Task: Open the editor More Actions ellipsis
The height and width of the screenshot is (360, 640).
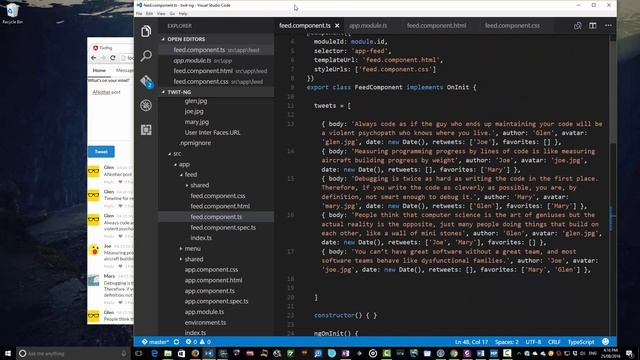Action: click(608, 26)
